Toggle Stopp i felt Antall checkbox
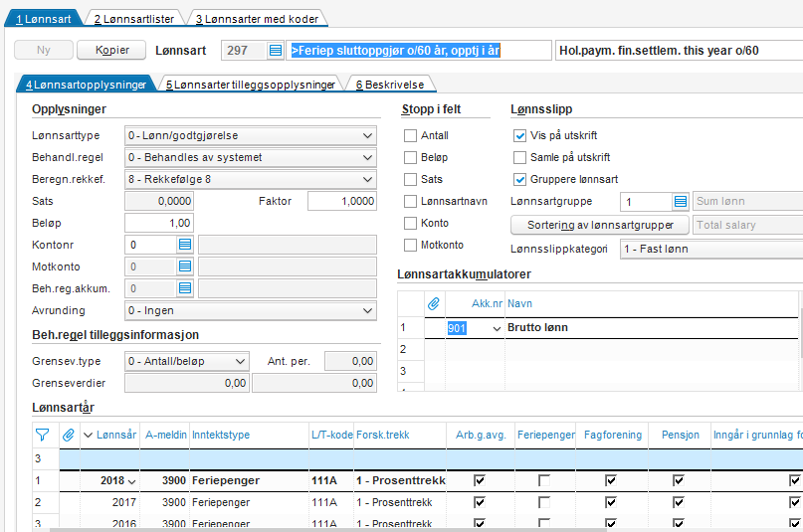The width and height of the screenshot is (803, 532). coord(410,135)
